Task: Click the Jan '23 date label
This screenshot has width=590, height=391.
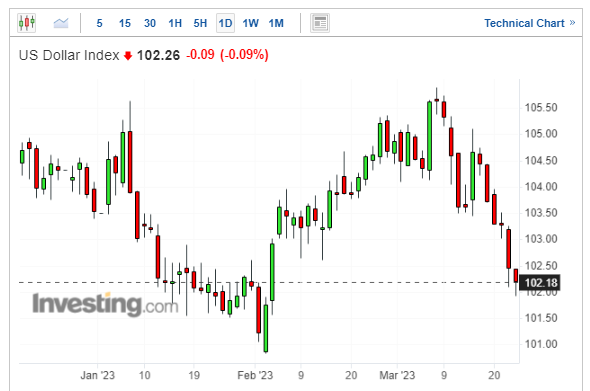Action: 97,375
